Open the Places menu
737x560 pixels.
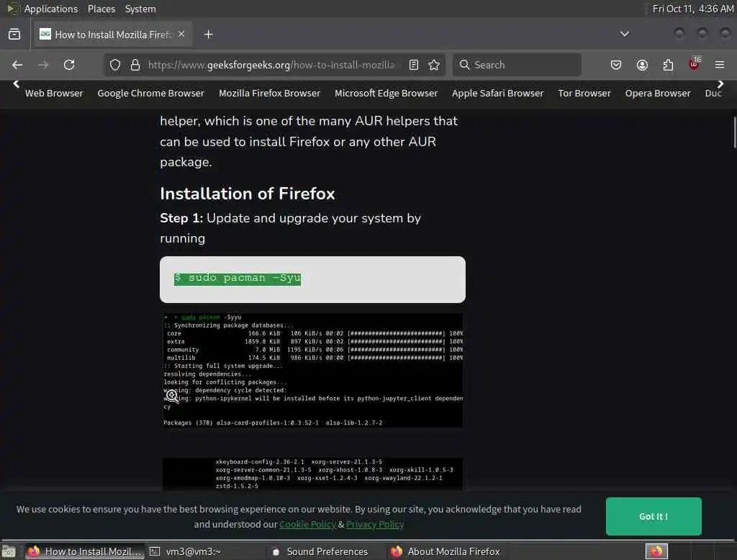point(101,9)
